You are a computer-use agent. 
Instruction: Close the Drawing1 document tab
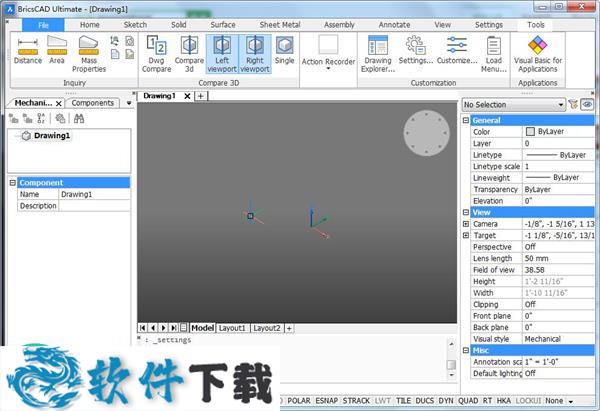click(x=187, y=96)
